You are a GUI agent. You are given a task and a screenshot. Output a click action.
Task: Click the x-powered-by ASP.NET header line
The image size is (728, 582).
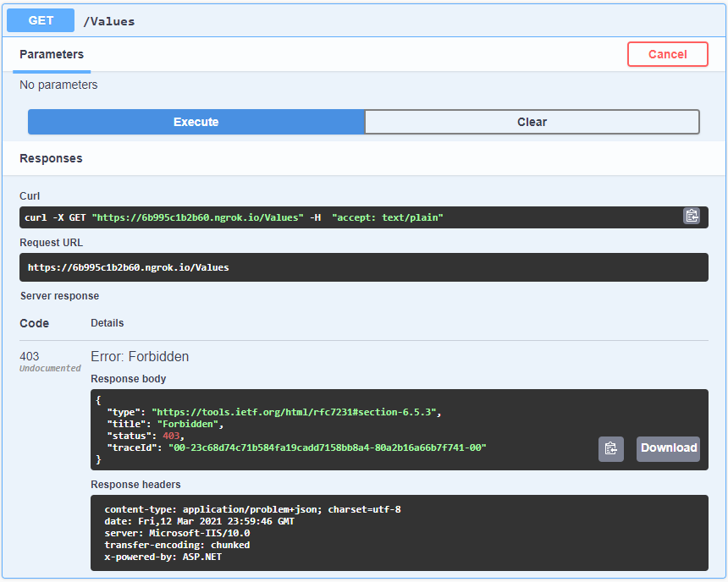[x=163, y=557]
